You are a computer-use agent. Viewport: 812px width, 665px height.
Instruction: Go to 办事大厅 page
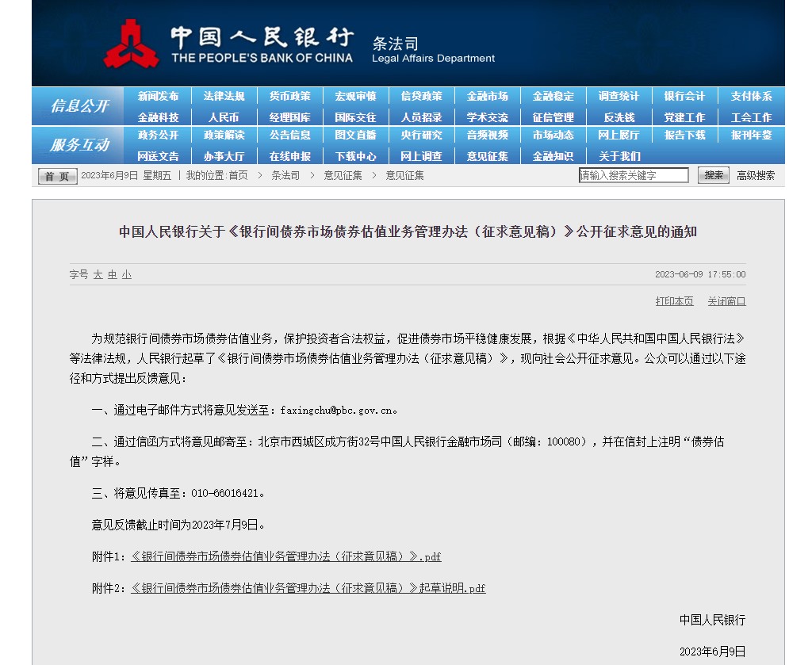point(224,156)
